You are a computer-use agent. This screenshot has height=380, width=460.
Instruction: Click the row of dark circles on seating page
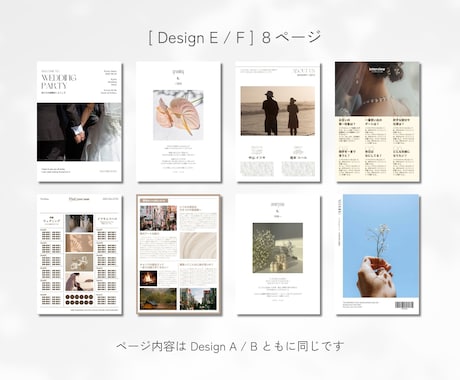point(79,300)
